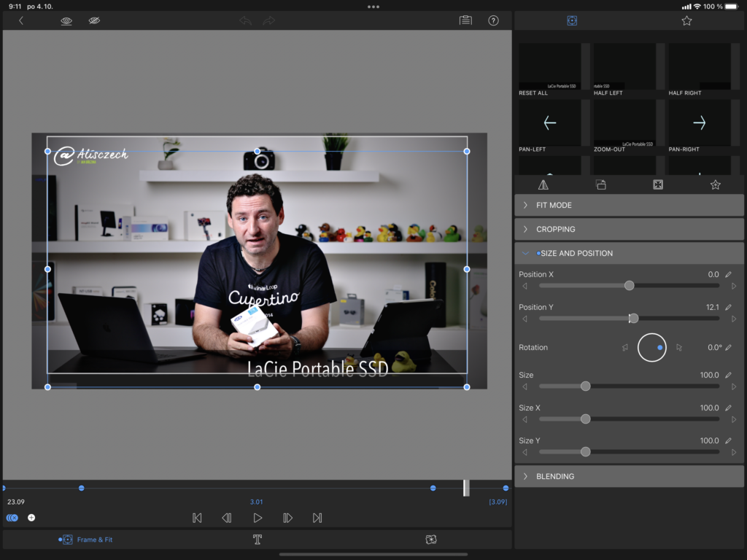
Task: Decrease Size X with left arrow
Action: tap(525, 419)
